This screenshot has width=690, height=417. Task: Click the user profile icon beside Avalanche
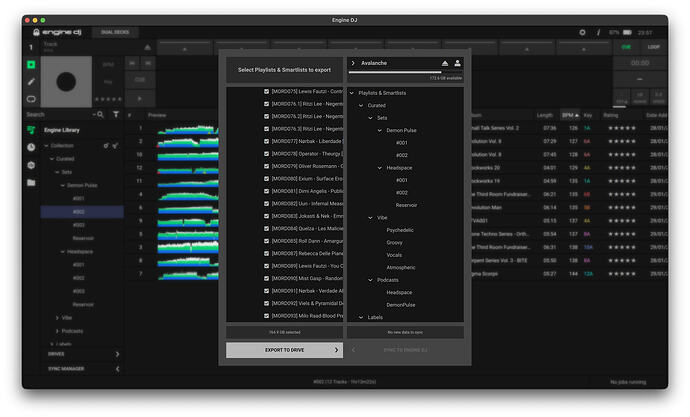click(x=457, y=62)
